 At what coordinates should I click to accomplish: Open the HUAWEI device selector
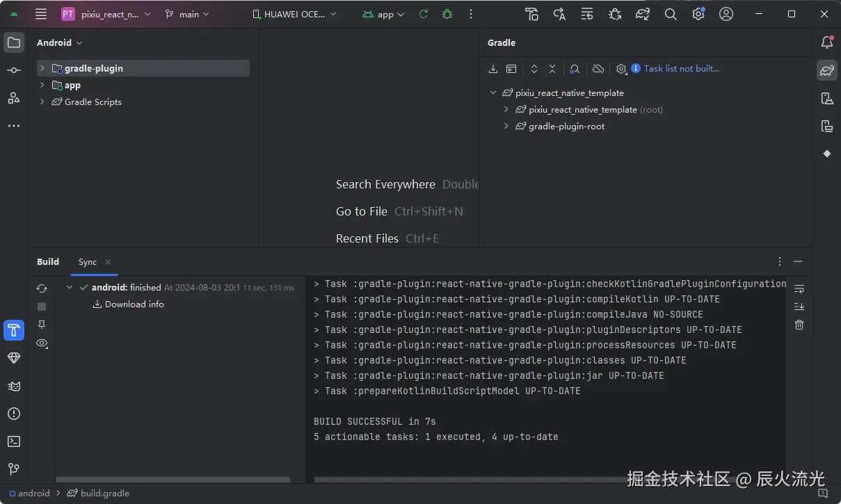[294, 14]
